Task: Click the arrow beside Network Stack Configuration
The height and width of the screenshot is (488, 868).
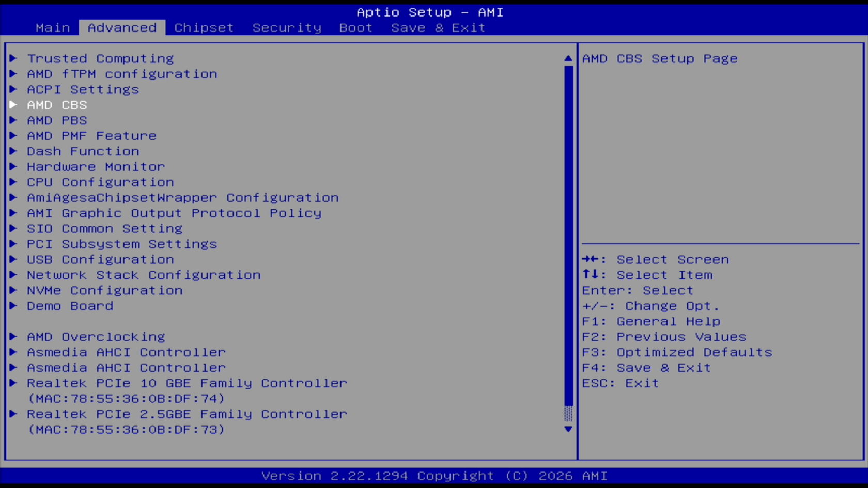Action: click(x=13, y=275)
